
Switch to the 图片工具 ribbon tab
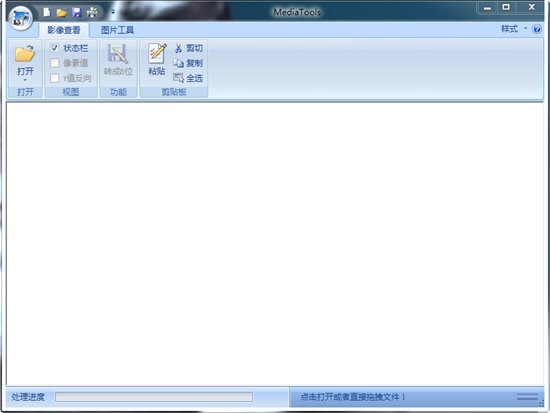point(117,30)
